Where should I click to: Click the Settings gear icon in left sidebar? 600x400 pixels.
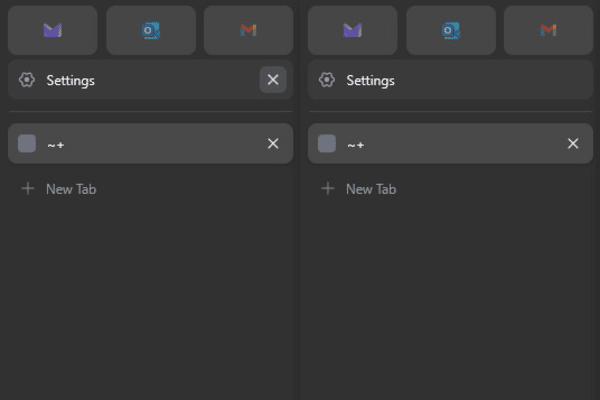click(27, 80)
